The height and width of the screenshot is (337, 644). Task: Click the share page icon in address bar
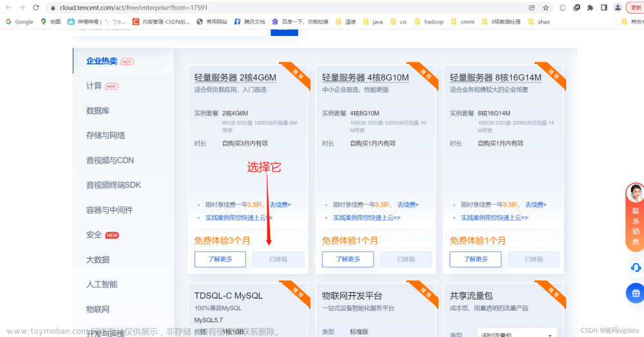(x=532, y=7)
